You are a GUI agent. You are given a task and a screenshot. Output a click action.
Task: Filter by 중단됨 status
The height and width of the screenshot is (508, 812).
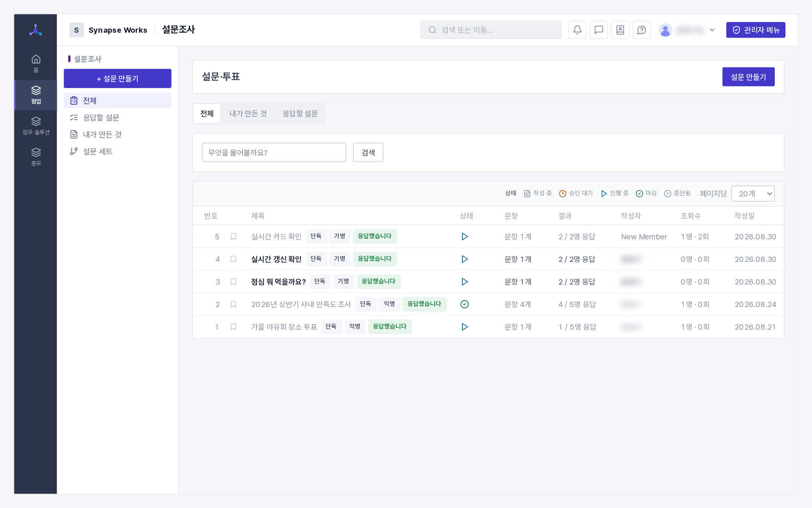tap(677, 193)
